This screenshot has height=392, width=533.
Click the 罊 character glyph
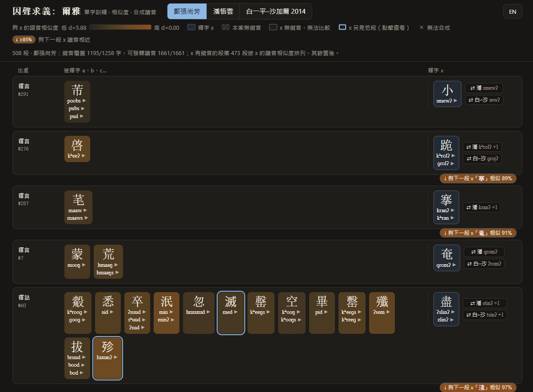click(352, 301)
